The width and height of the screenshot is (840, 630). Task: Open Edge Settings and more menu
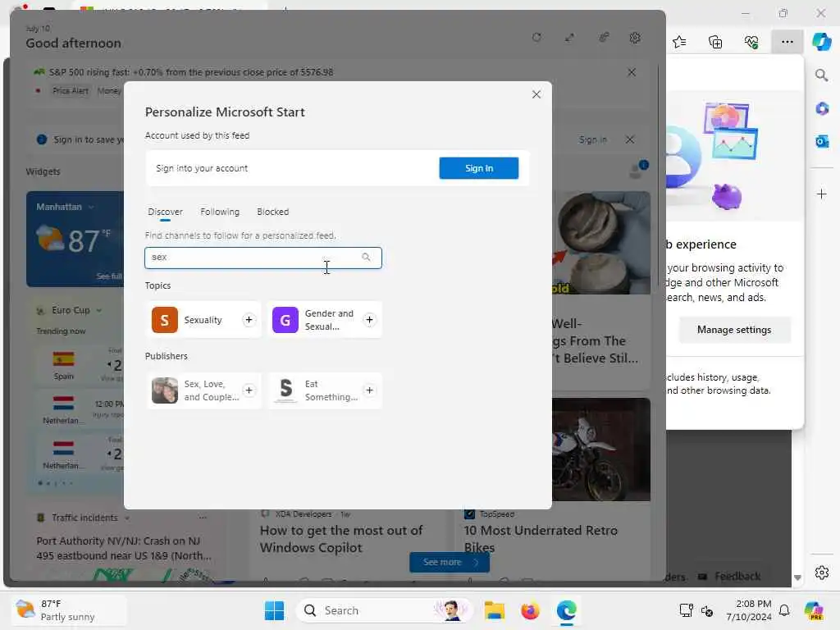[x=787, y=42]
